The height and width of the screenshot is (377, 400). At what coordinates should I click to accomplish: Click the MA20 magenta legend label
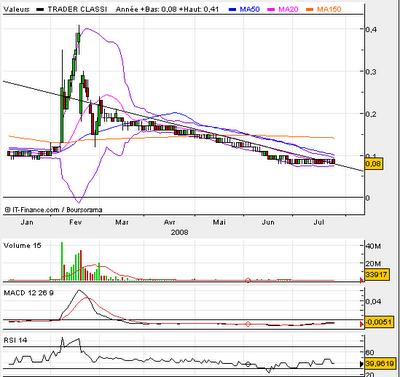click(288, 9)
